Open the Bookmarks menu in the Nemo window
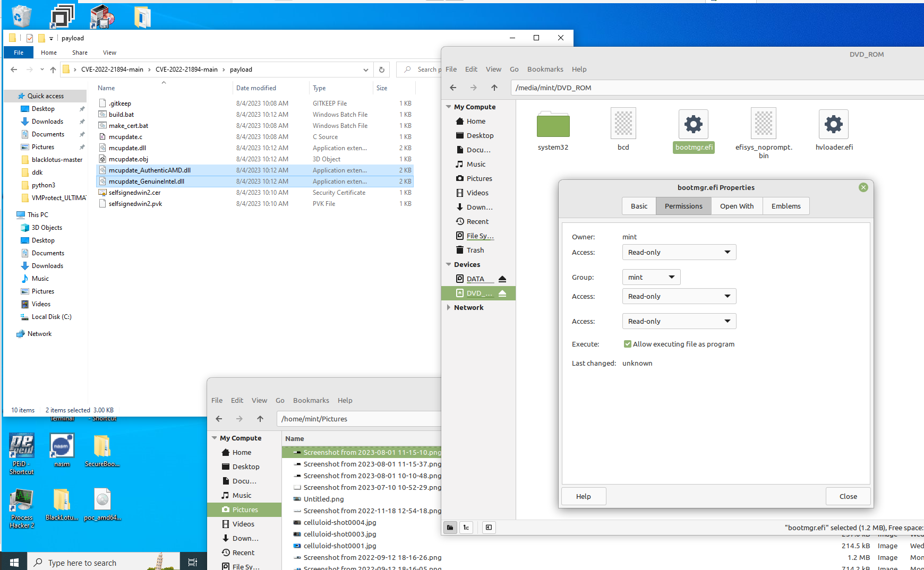This screenshot has width=924, height=570. tap(545, 69)
